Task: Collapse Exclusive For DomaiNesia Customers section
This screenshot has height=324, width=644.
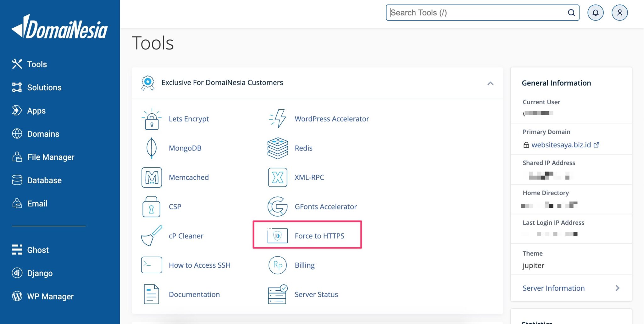Action: [490, 83]
